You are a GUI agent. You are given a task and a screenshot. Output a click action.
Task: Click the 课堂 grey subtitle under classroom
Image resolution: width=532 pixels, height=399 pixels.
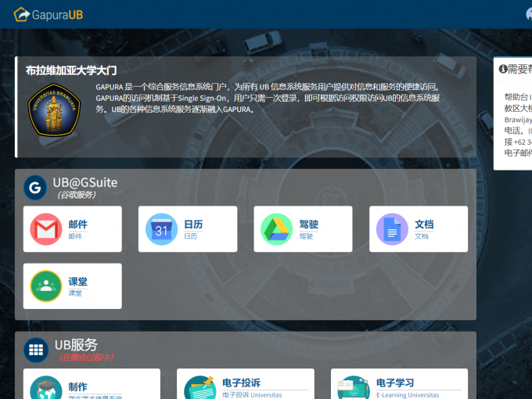75,293
